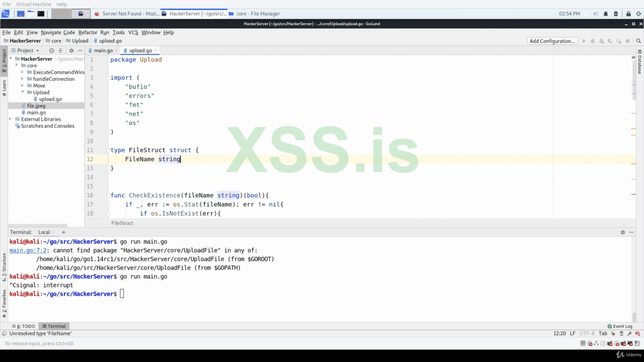
Task: Open the Virtual Machine menu
Action: click(x=34, y=4)
